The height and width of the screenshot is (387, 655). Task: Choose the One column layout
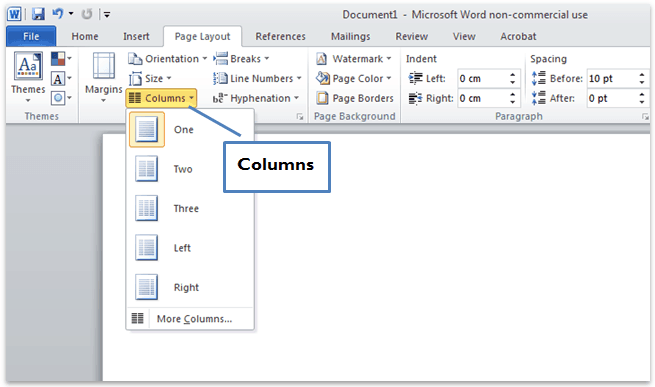(x=190, y=130)
